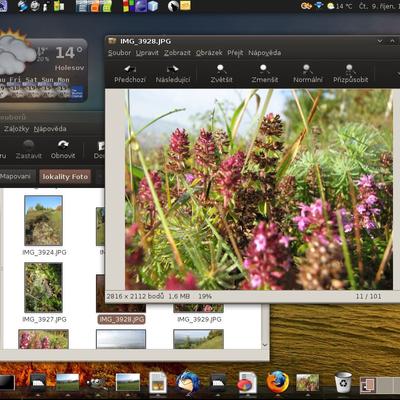The width and height of the screenshot is (400, 400).
Task: Click the displayed flower photo in viewer
Action: (x=259, y=189)
